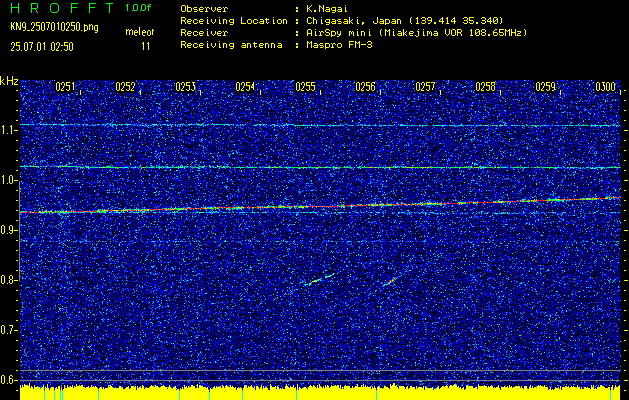
Task: Click the meteor echo streak below 0256
Action: [391, 280]
